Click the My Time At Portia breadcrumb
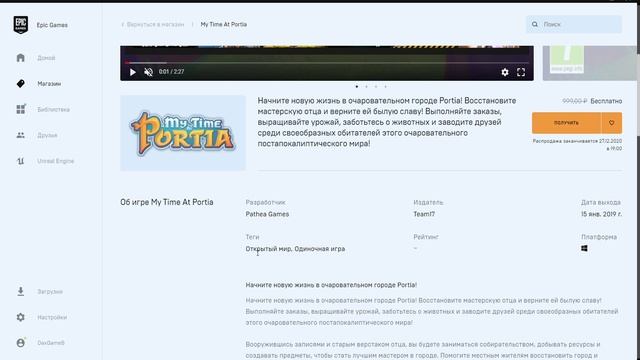 [x=224, y=24]
